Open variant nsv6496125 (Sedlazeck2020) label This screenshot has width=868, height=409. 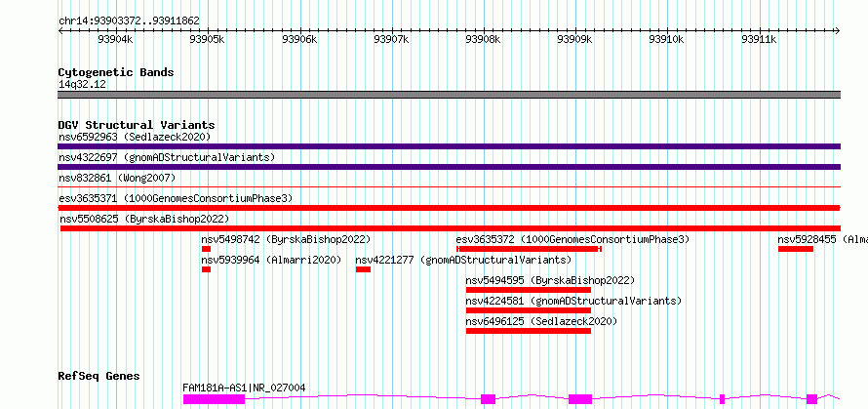541,321
